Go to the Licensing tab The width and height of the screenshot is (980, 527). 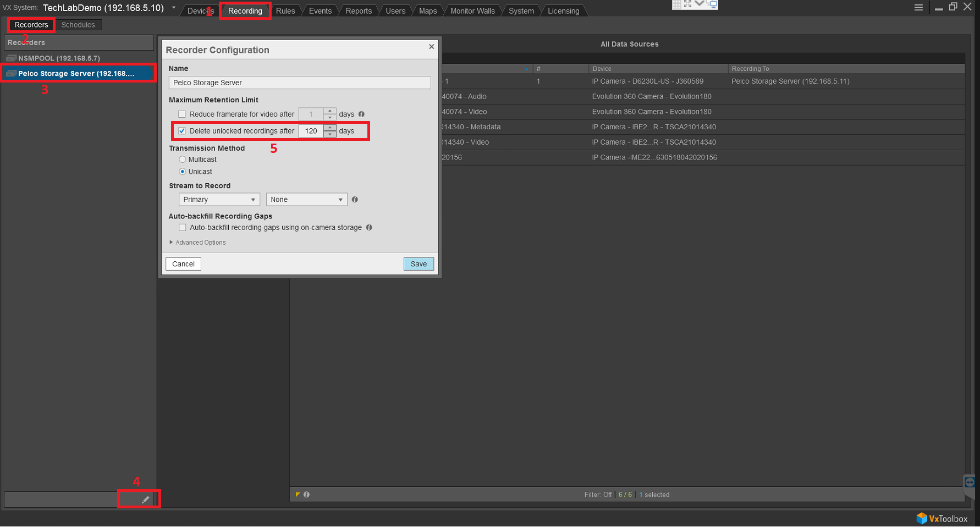pos(564,11)
